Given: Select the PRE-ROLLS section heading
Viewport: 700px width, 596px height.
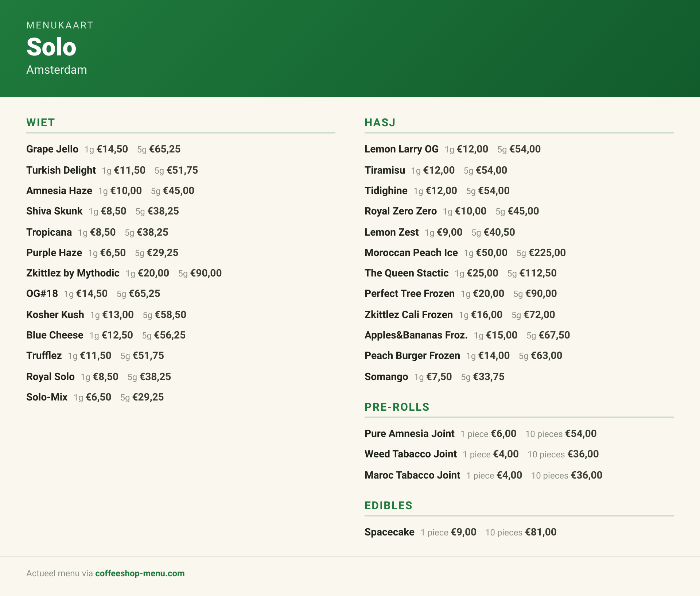Looking at the screenshot, I should point(397,407).
